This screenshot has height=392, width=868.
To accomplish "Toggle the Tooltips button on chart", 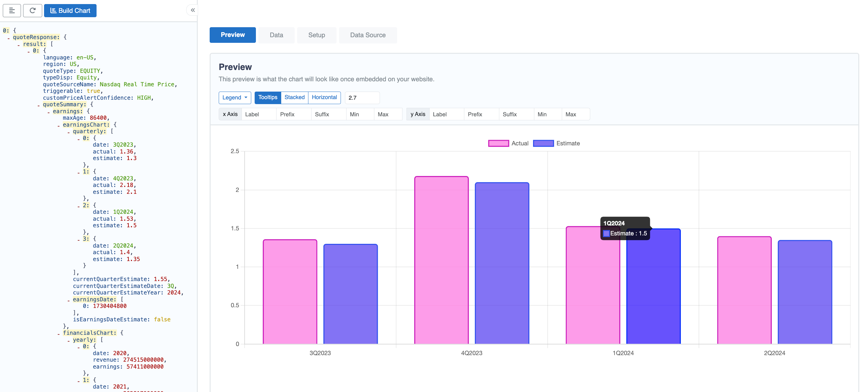I will pos(268,97).
